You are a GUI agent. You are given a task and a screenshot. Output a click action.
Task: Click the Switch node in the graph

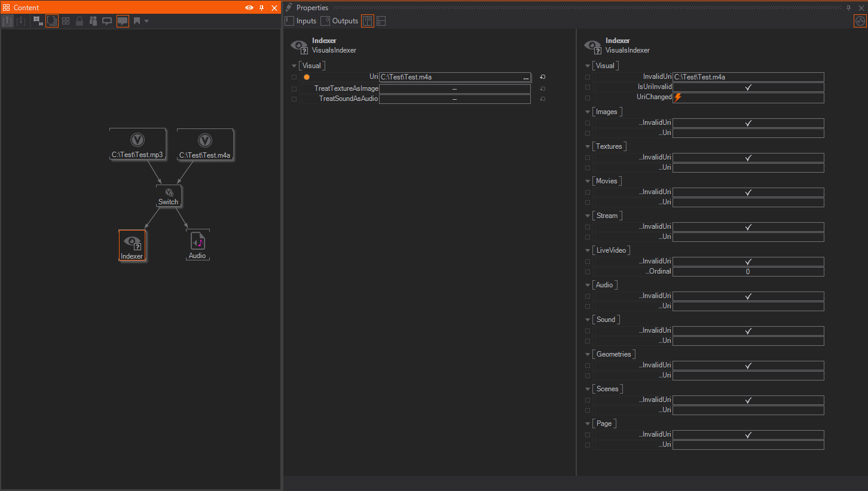[x=168, y=196]
